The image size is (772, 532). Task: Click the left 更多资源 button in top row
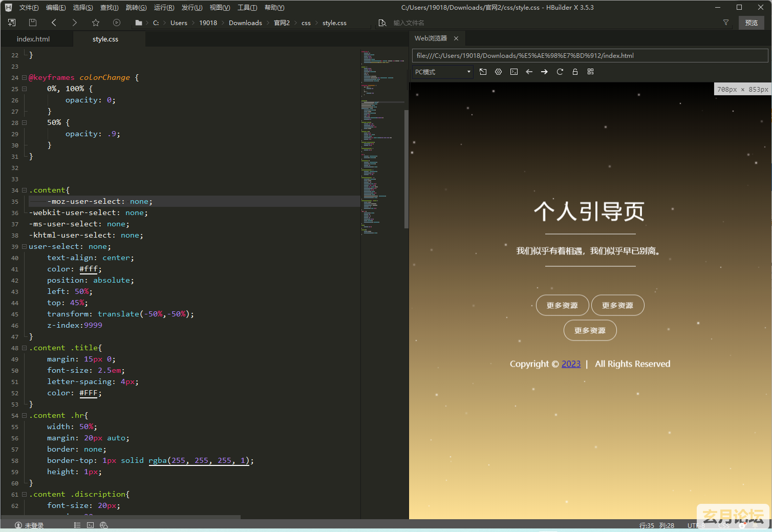[x=562, y=305]
